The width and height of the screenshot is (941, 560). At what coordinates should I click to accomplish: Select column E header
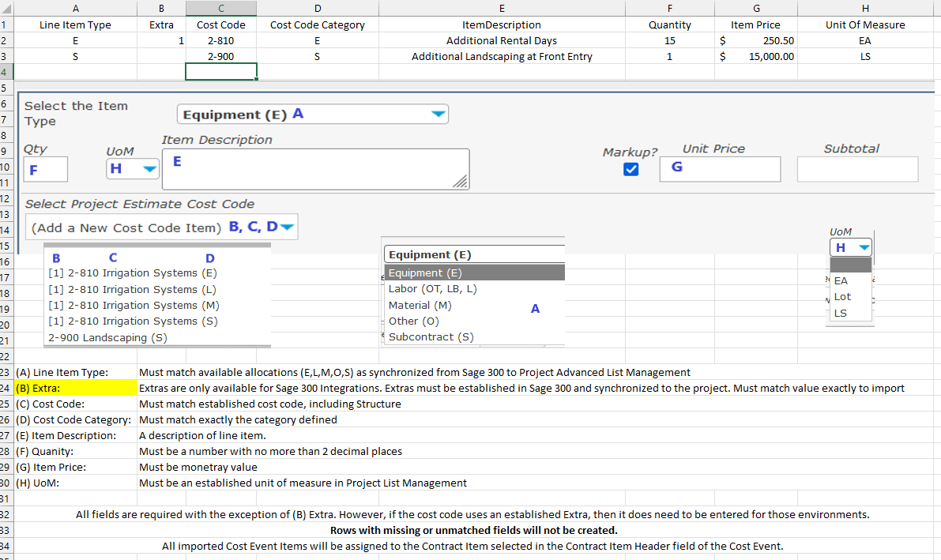tap(502, 9)
